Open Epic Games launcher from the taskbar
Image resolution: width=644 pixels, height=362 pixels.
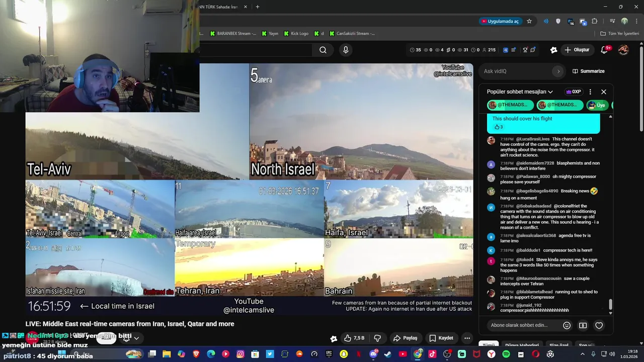(329, 354)
